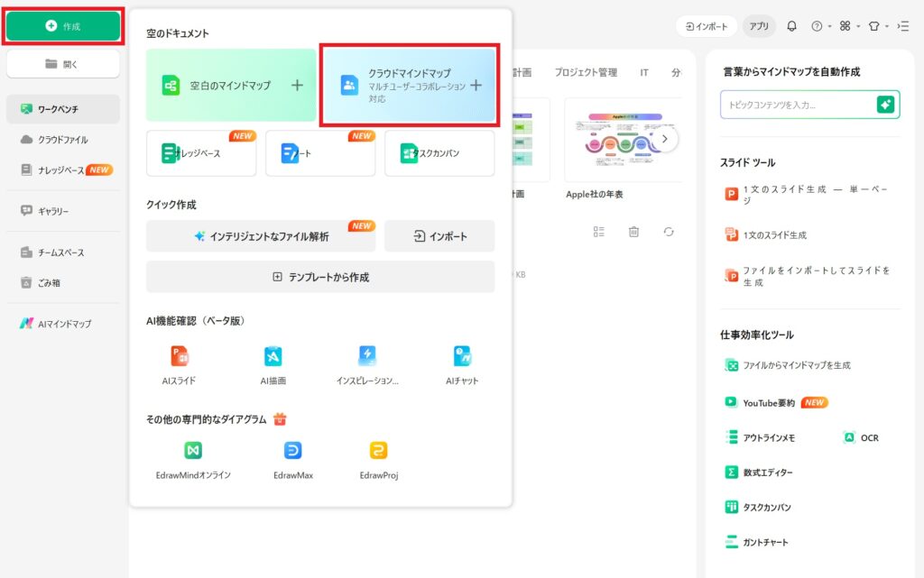This screenshot has height=578, width=924.
Task: Click the green 作成 (Create) button
Action: tap(63, 27)
